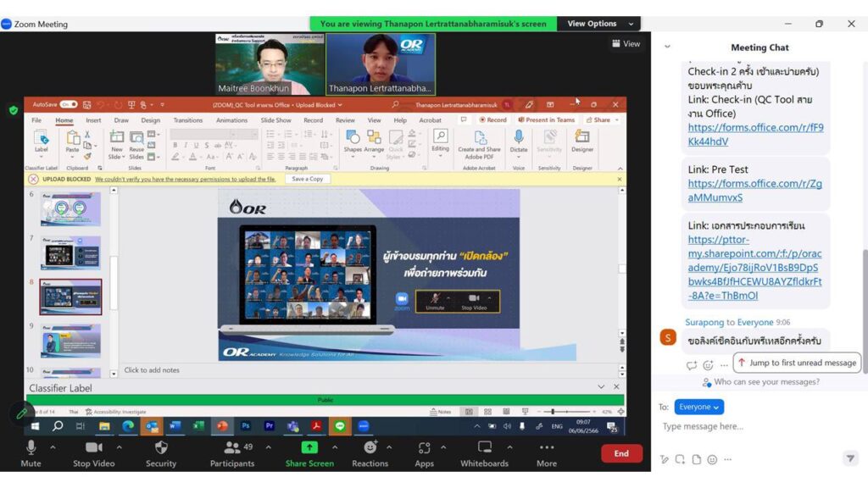Open Zoom Reactions
The image size is (868, 488).
coord(370,454)
